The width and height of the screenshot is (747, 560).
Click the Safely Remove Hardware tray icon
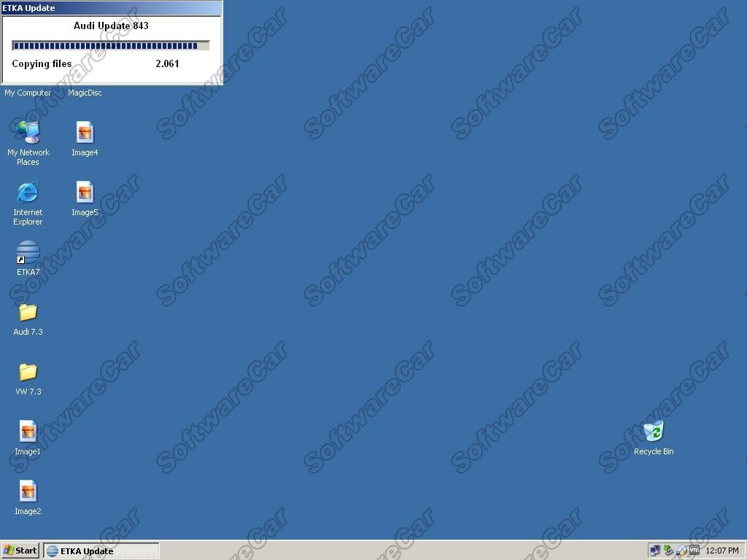[x=668, y=550]
